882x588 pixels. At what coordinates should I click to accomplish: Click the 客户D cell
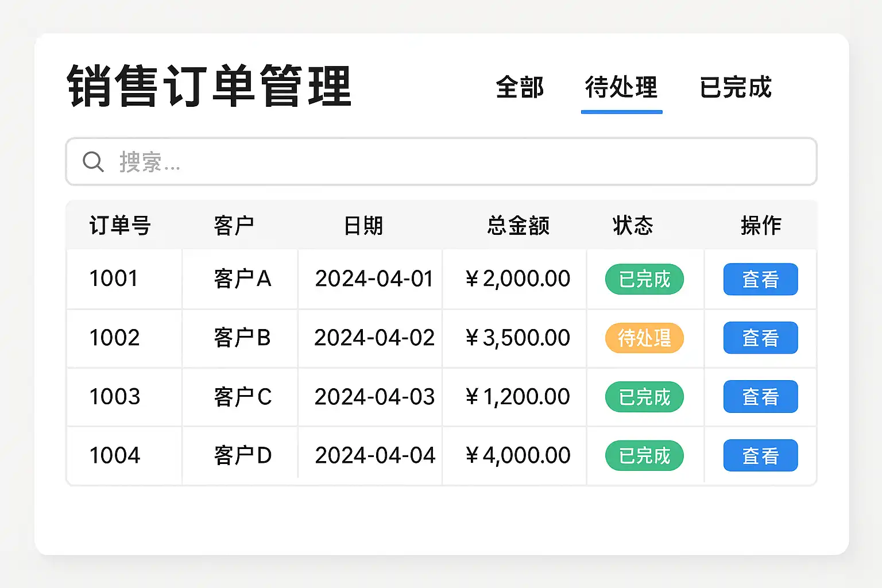(242, 456)
